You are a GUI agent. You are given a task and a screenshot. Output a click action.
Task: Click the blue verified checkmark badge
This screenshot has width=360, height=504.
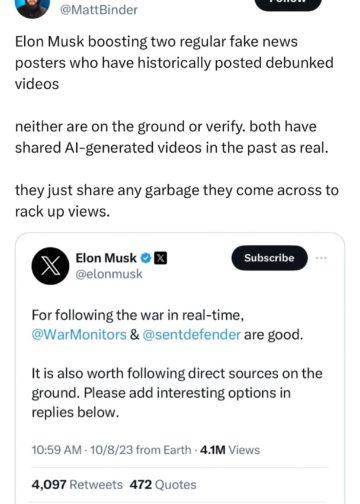[145, 258]
